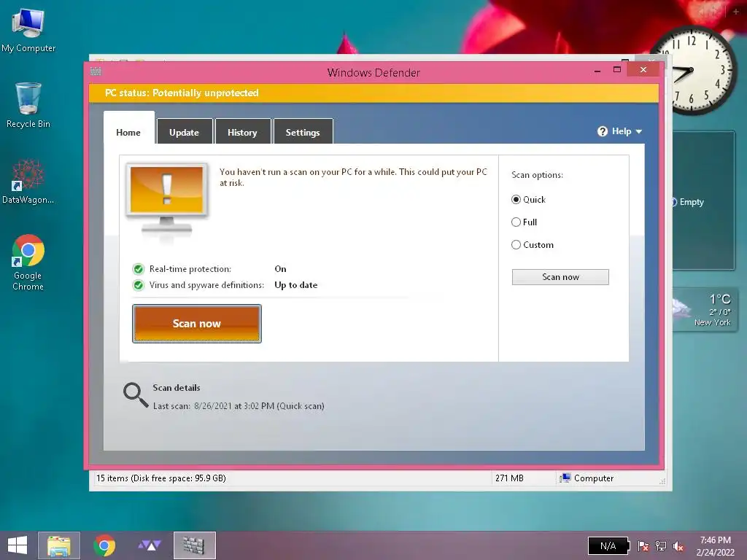Select the Full scan option

516,222
